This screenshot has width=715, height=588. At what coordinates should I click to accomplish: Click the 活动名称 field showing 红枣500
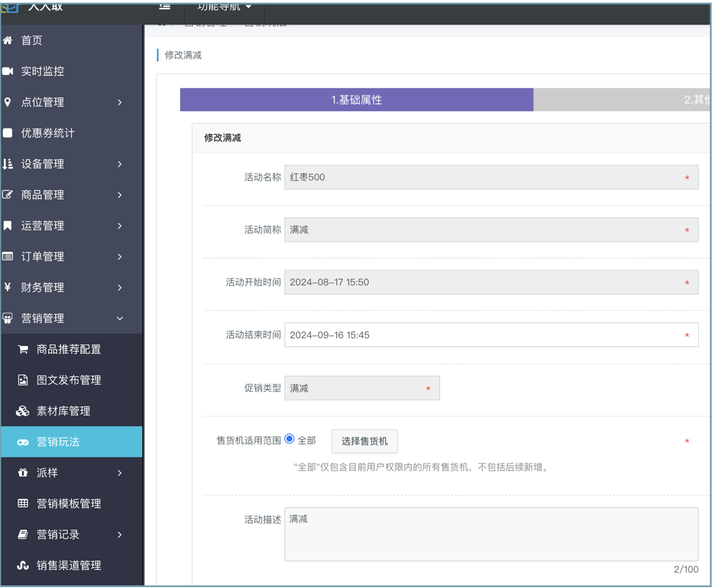(x=492, y=178)
